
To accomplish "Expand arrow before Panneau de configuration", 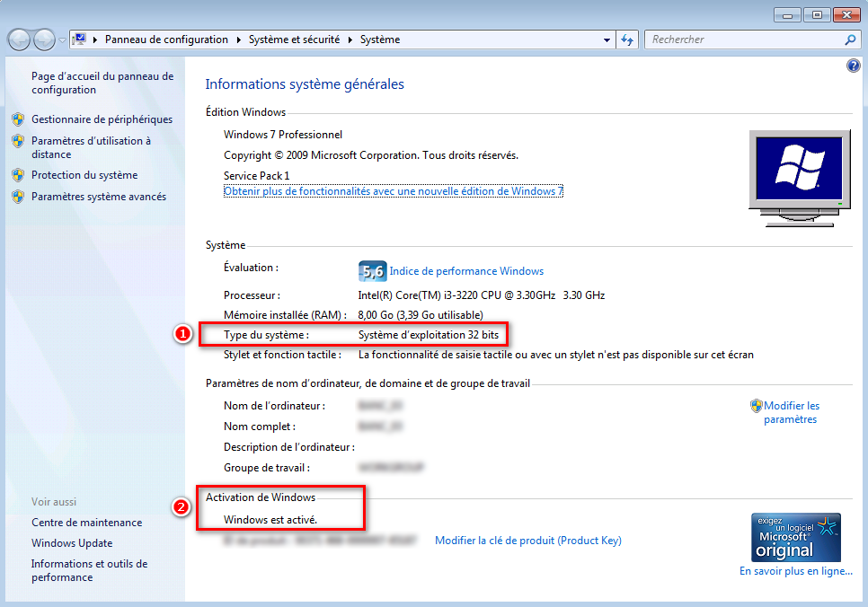I will click(95, 40).
